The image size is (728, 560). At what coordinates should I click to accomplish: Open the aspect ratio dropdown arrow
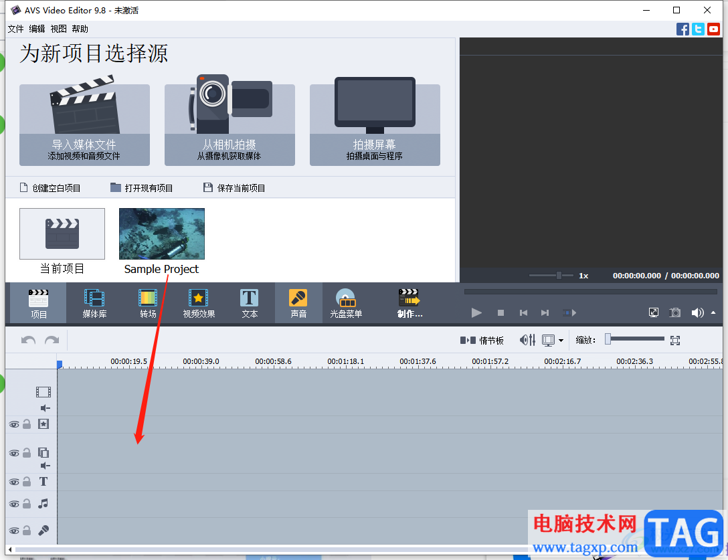tap(561, 341)
